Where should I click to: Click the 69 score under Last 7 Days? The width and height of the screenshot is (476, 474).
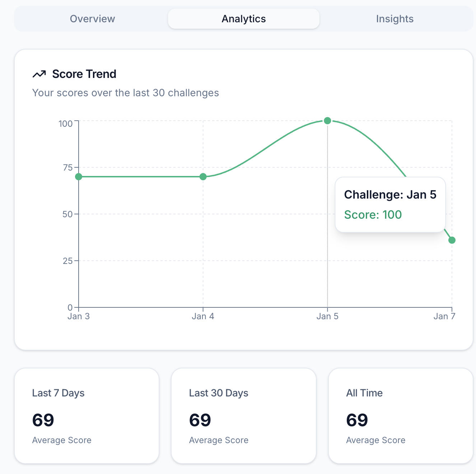(x=43, y=420)
